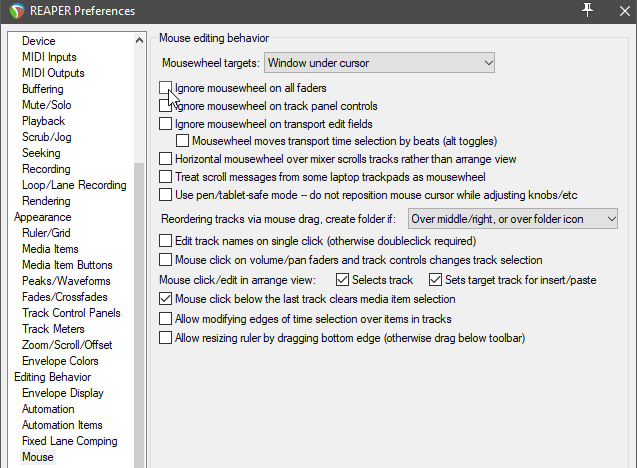Open Envelope Display settings

click(63, 393)
